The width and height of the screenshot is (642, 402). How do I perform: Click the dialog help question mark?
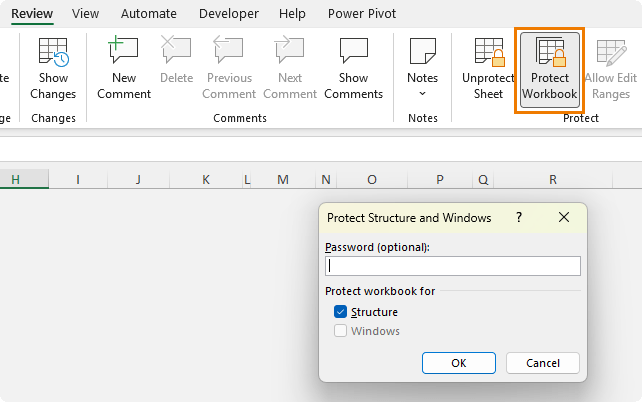pos(519,217)
